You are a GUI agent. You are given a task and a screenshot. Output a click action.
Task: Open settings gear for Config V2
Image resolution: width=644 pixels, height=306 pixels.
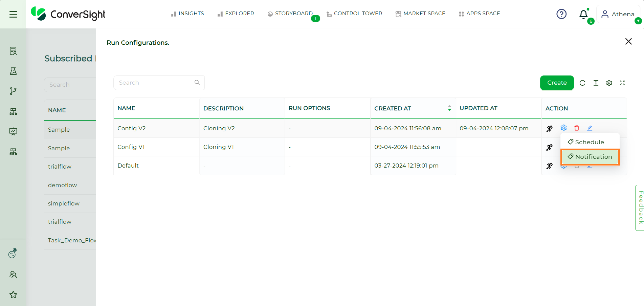(563, 128)
